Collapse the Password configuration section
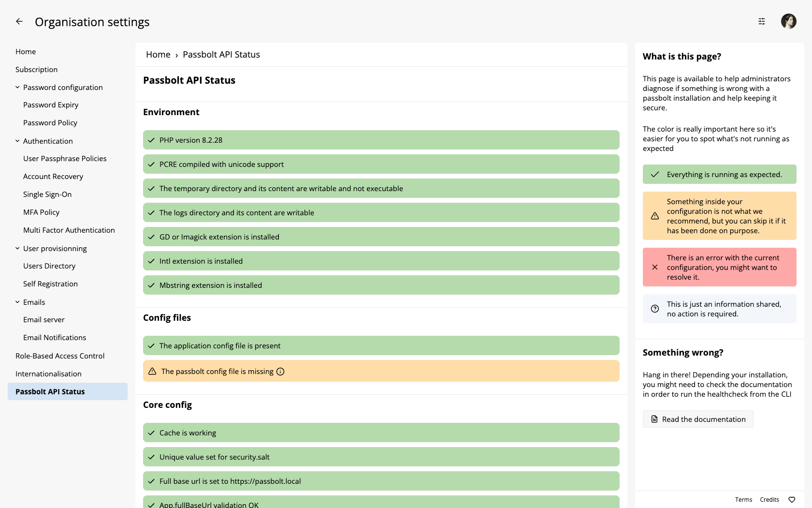 point(17,88)
